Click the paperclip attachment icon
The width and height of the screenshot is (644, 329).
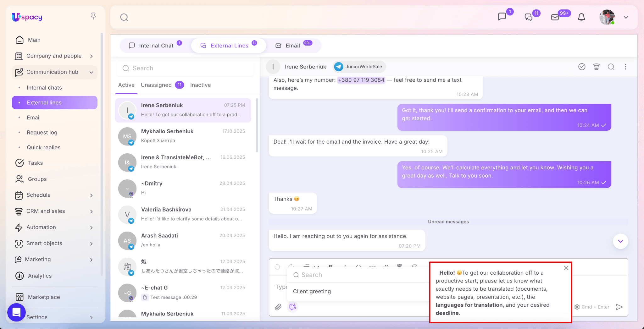tap(278, 307)
